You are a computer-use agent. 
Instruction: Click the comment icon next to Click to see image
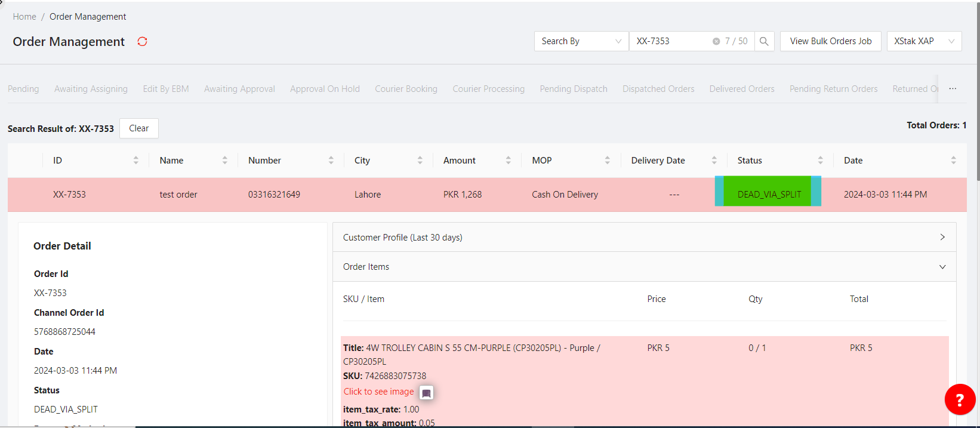[x=426, y=393]
